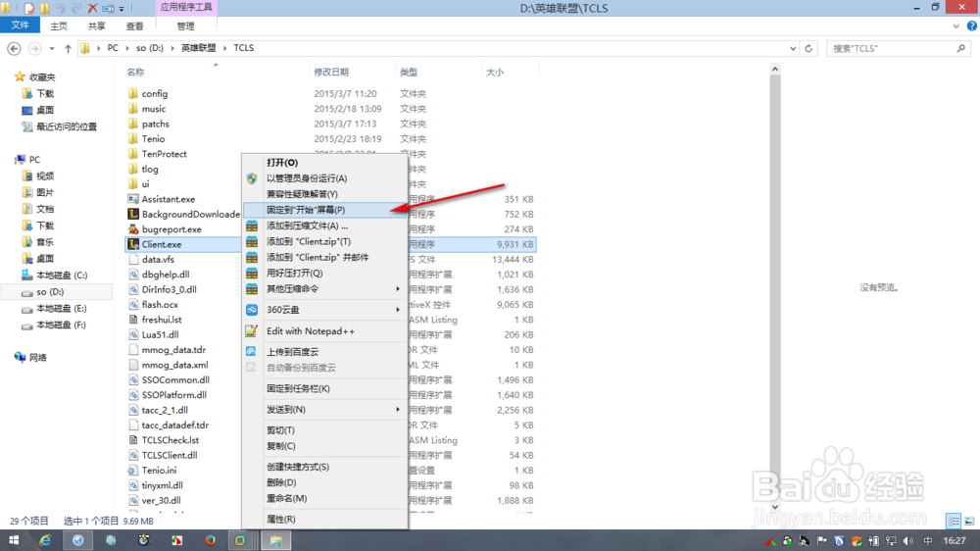Switch to the 共享 ribbon tab
This screenshot has height=551, width=980.
[97, 25]
